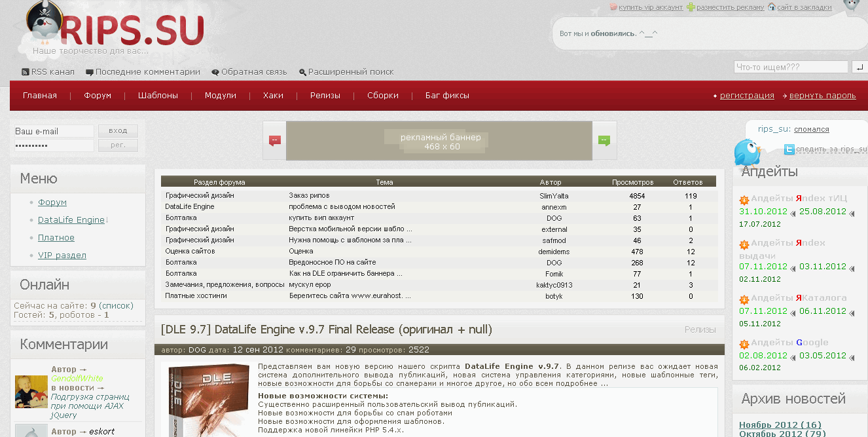
Task: Focus the password field below e-mail
Action: click(54, 145)
